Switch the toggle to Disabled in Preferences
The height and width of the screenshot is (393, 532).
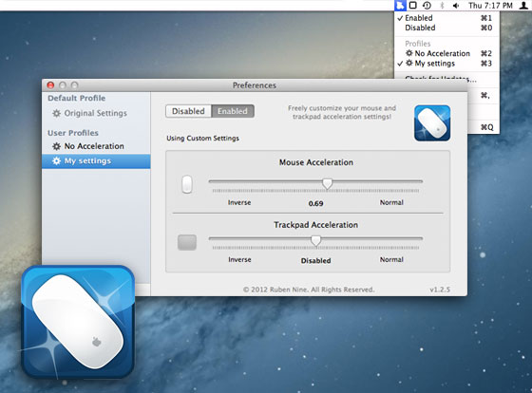[188, 111]
